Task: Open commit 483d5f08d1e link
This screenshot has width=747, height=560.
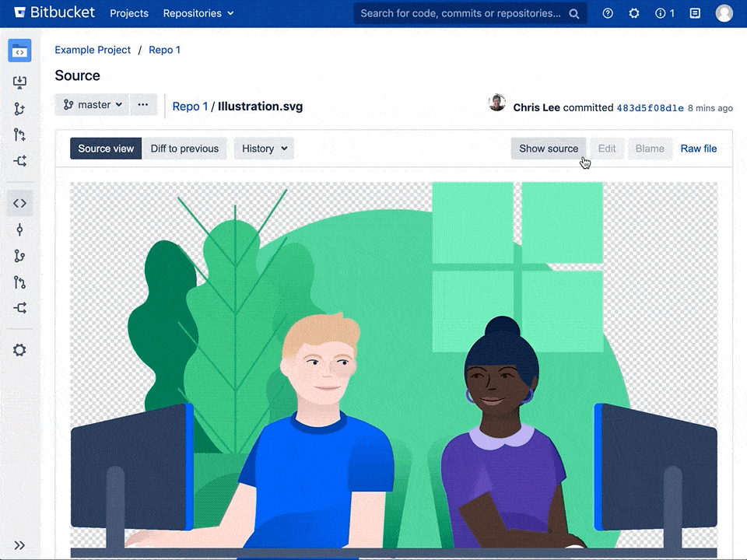Action: click(650, 108)
